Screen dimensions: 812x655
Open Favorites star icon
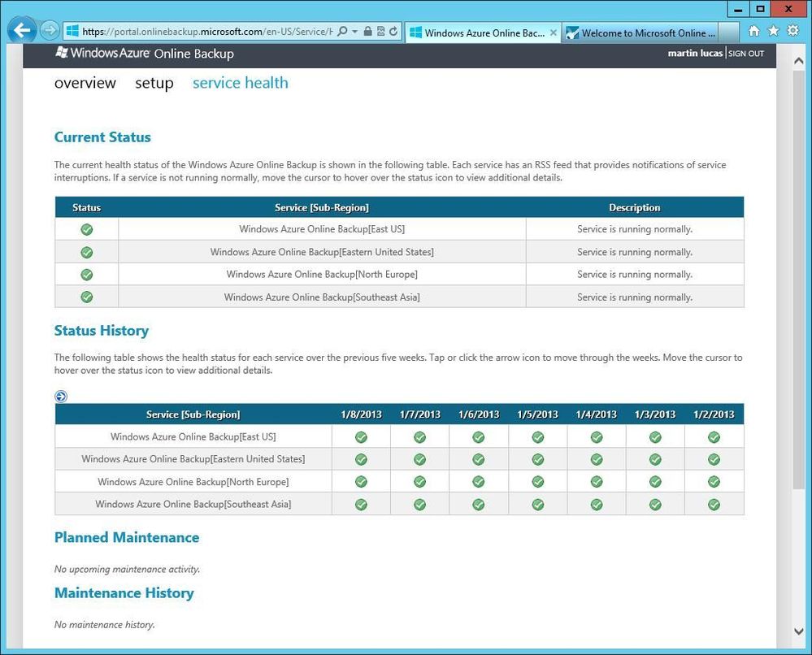[773, 31]
